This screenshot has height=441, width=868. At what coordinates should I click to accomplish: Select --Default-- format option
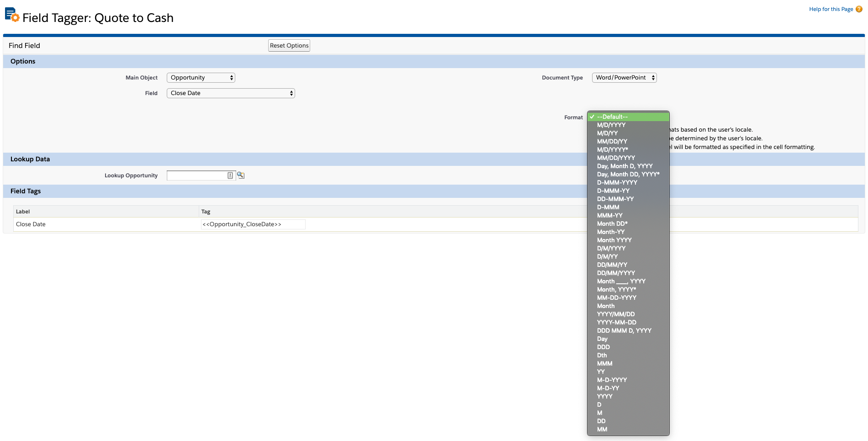tap(628, 117)
